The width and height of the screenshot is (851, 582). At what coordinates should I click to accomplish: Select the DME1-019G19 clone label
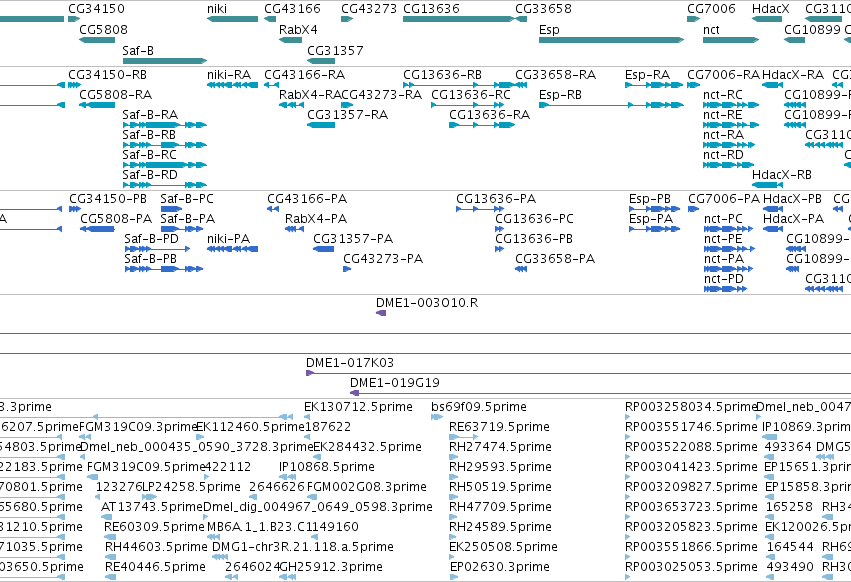(395, 383)
